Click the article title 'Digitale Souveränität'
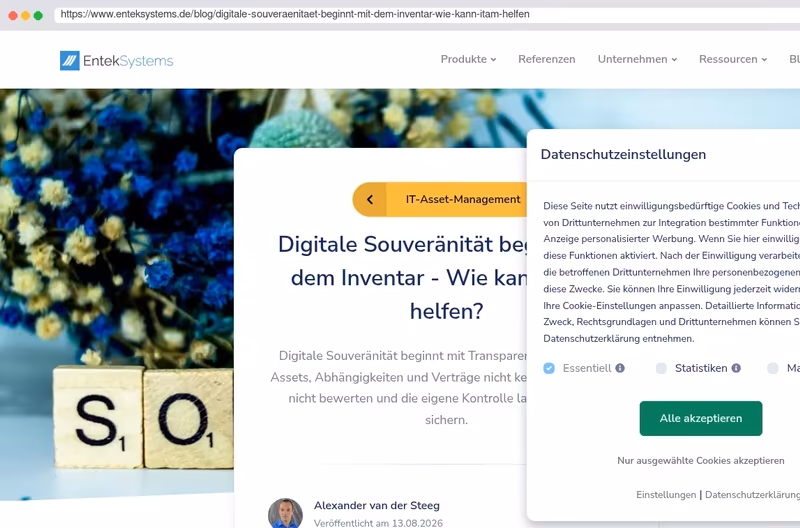Viewport: 800px width, 528px height. 403,278
